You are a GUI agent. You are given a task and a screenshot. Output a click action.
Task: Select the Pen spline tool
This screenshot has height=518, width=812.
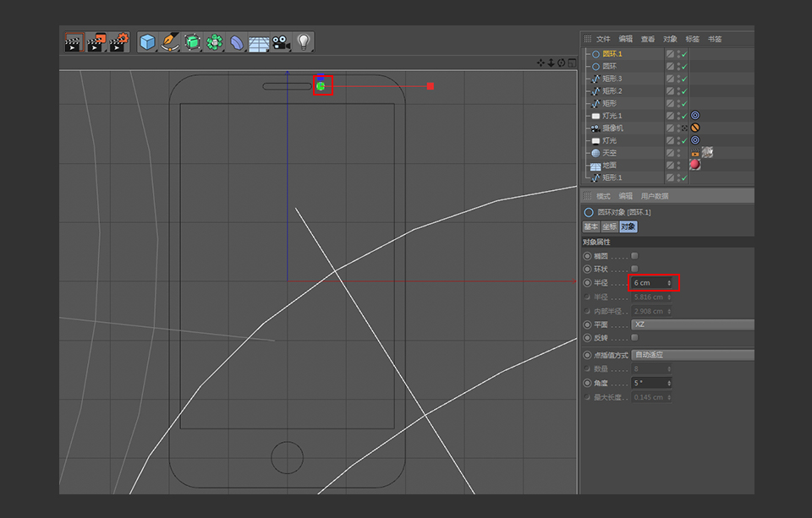(x=169, y=41)
